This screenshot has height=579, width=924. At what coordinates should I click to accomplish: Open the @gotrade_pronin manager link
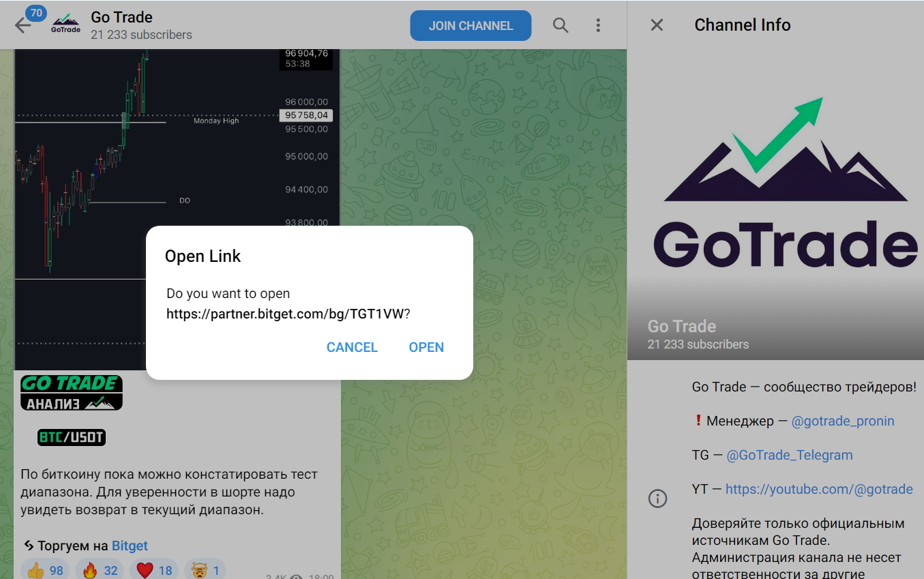(x=843, y=421)
